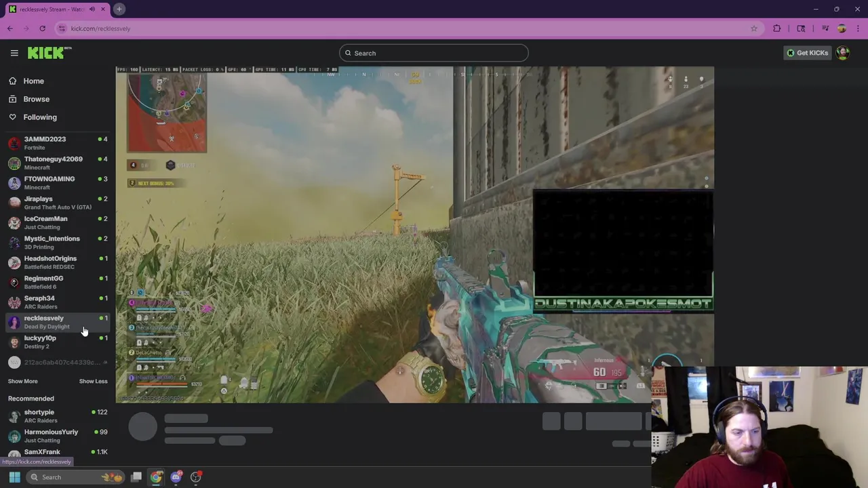The image size is (868, 488).
Task: Click the kick.com/recklessvely address bar
Action: point(407,28)
